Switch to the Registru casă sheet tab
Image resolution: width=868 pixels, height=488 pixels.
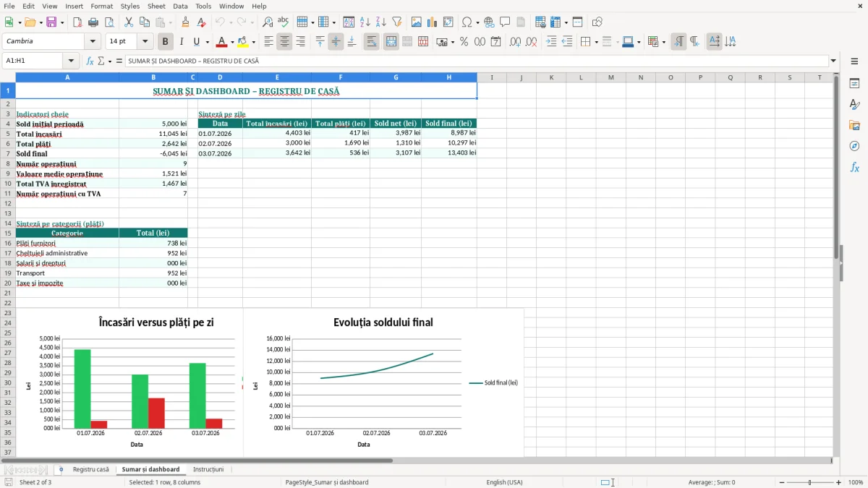[x=90, y=469]
